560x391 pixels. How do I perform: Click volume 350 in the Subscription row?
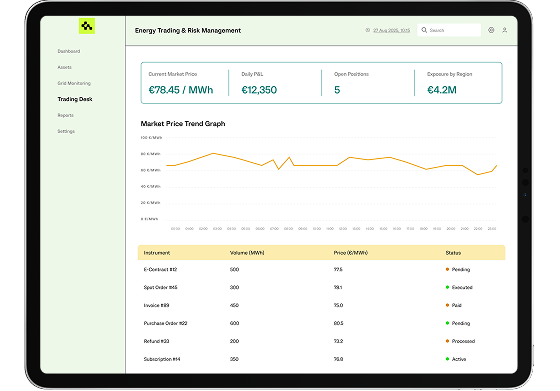(x=234, y=359)
